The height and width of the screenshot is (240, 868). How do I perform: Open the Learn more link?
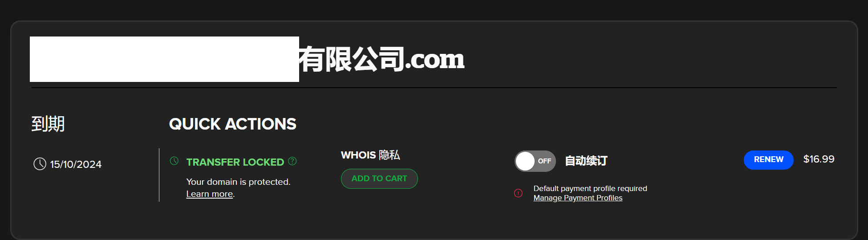[x=210, y=194]
